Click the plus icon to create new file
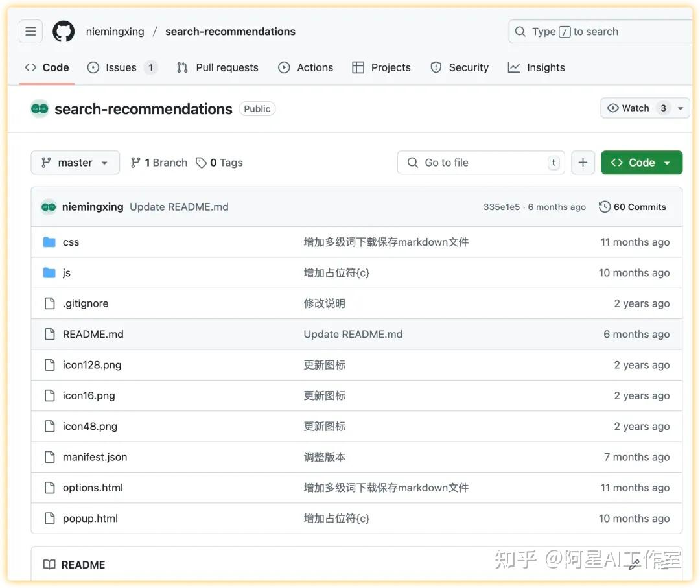 pos(583,162)
